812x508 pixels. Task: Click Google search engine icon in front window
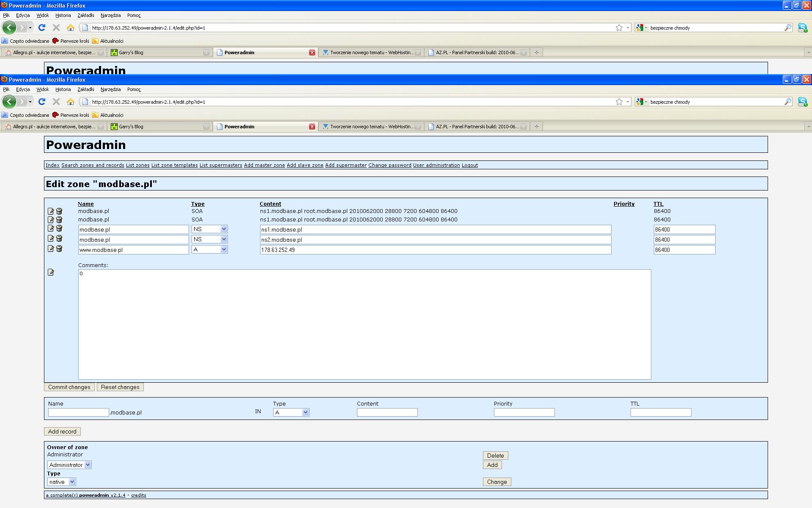point(640,102)
